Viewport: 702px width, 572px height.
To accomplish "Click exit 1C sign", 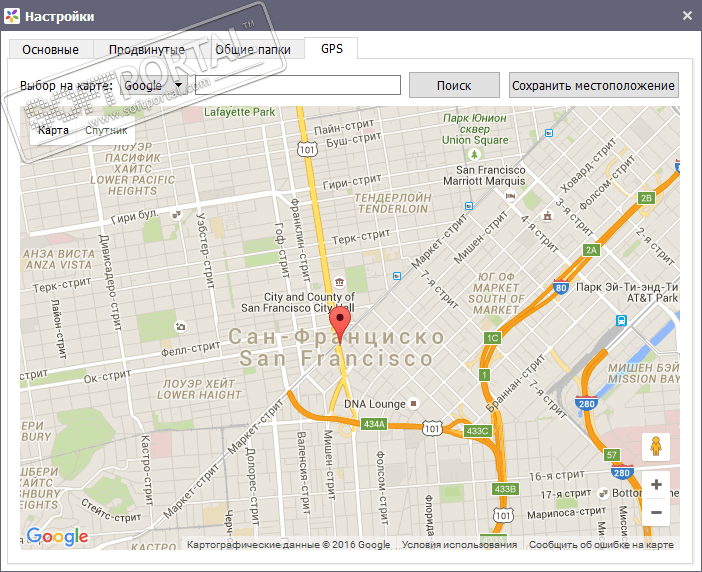I will click(492, 338).
